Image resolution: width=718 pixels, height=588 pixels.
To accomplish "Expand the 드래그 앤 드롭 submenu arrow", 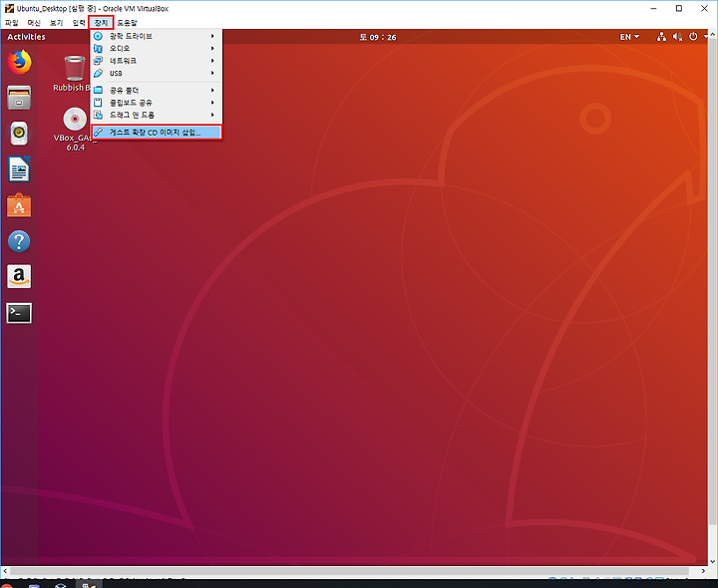I will [x=212, y=115].
